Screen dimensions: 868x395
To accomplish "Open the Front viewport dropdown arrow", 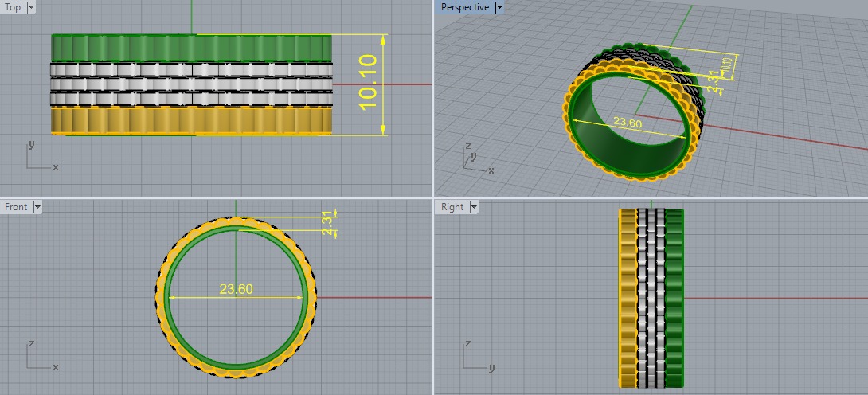I will coord(37,207).
